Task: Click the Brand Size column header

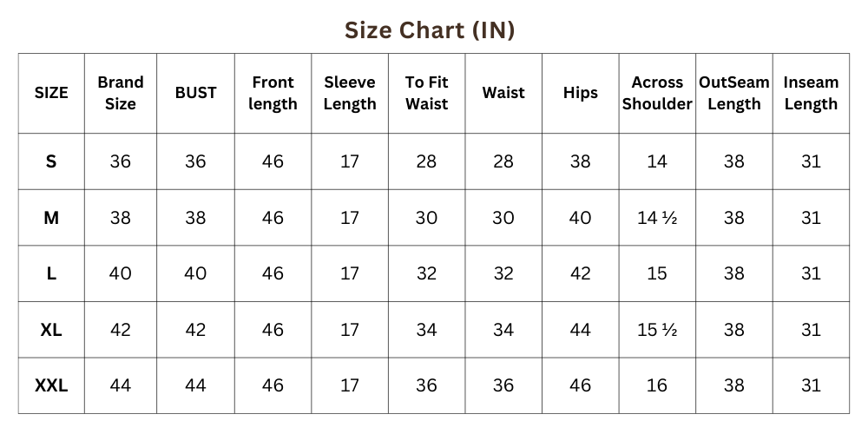Action: [121, 93]
